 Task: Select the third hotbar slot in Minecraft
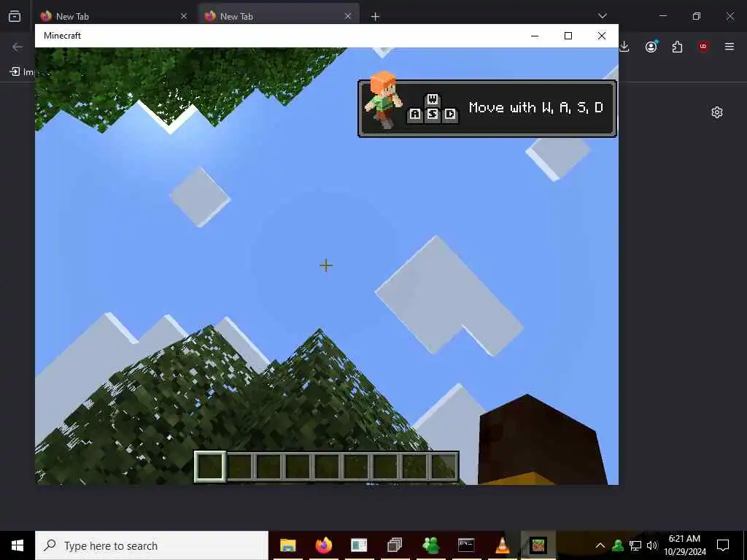[268, 467]
